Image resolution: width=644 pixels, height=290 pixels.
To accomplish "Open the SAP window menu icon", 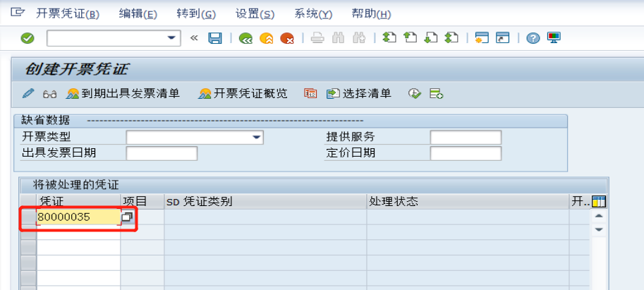I will coord(17,13).
